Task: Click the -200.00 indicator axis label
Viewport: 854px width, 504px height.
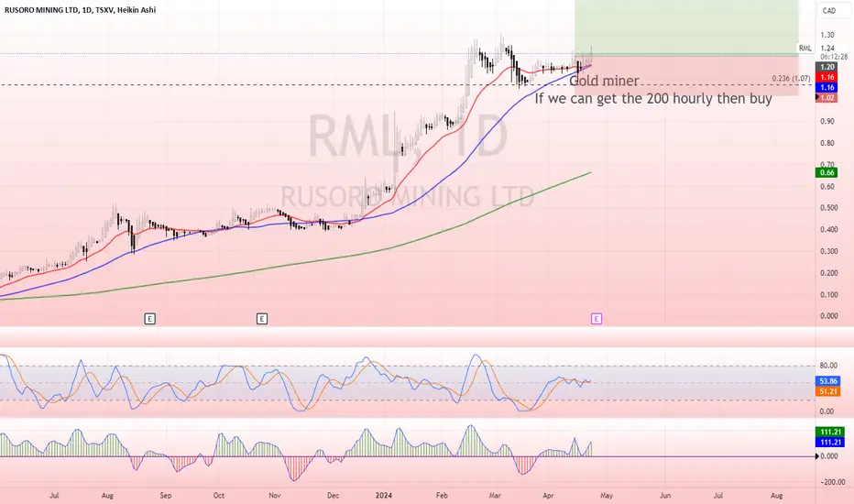Action: 832,482
